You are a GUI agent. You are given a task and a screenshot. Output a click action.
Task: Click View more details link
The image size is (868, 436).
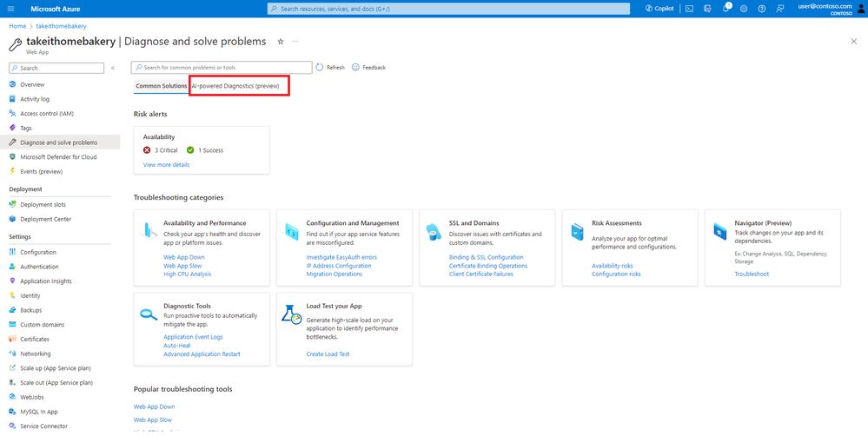coord(166,165)
